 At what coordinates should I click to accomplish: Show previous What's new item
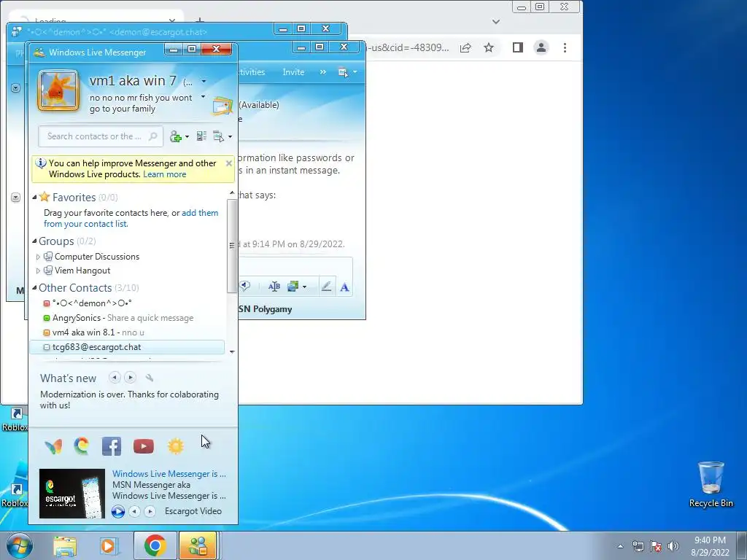pos(115,378)
